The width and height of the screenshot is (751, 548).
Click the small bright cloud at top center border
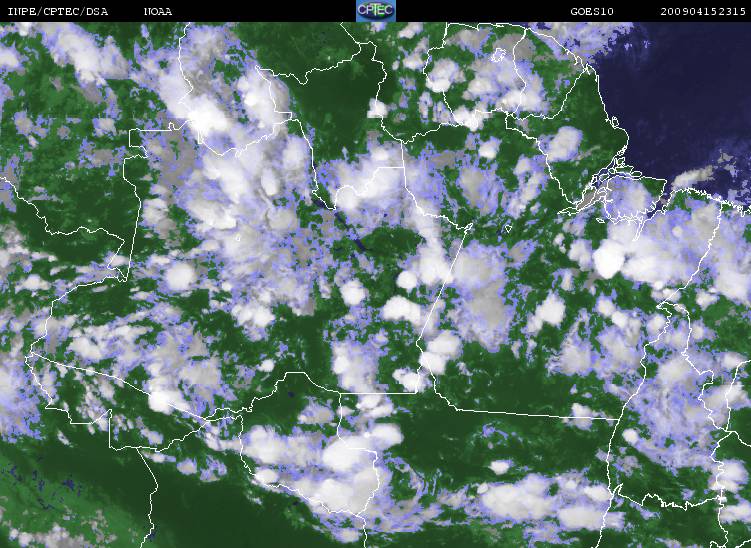[377, 107]
